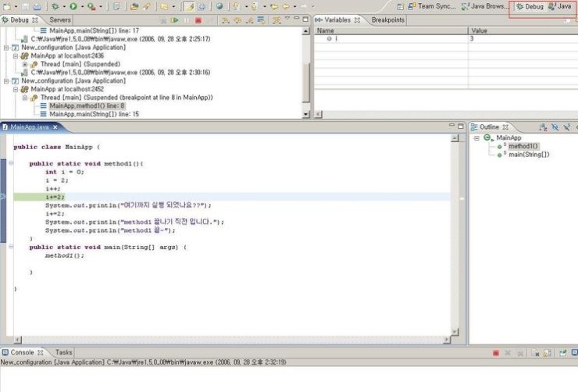Screen dimensions: 578x392
Task: Click Step Return in the Debug view
Action: tap(250, 20)
